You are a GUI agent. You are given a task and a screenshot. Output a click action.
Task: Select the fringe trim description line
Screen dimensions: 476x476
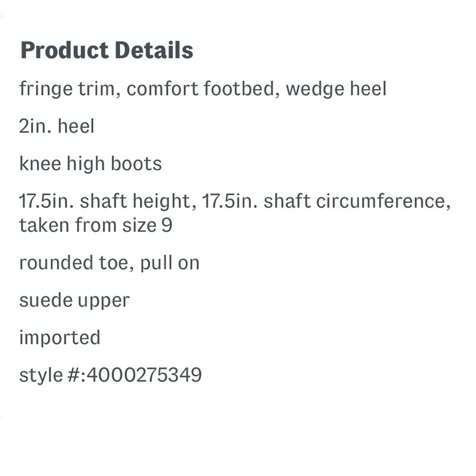(203, 89)
